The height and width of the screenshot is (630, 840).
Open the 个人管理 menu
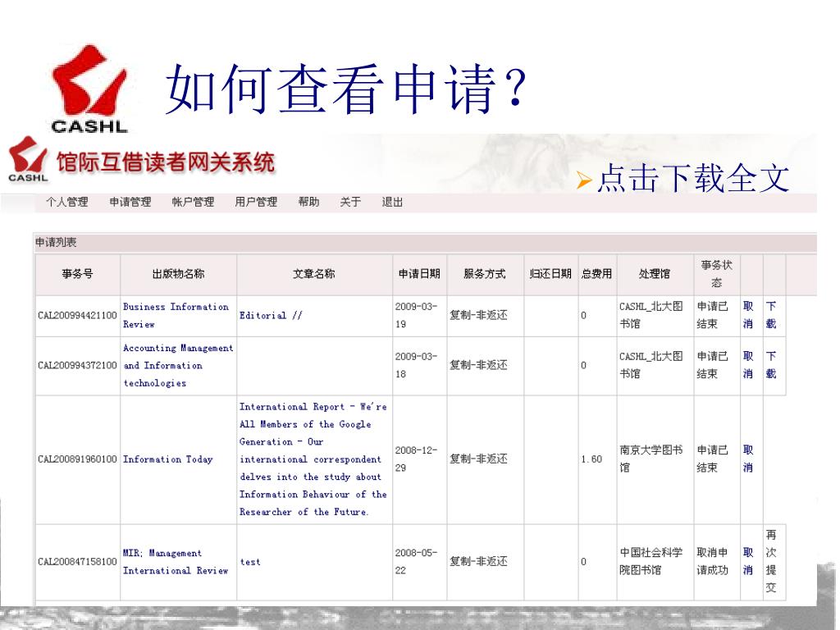pyautogui.click(x=67, y=202)
